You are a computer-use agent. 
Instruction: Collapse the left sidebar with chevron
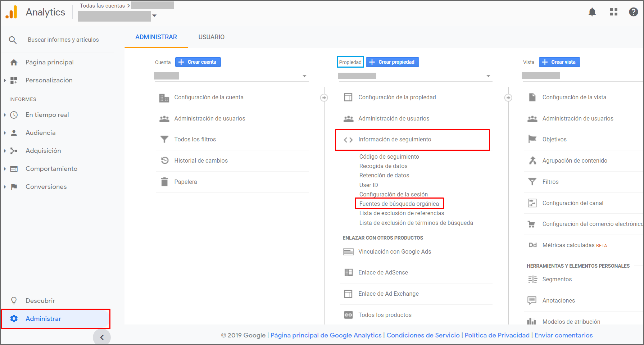coord(102,337)
